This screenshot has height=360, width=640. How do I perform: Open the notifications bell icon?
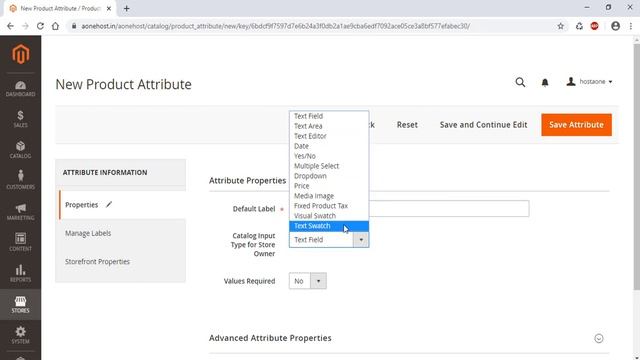(544, 82)
